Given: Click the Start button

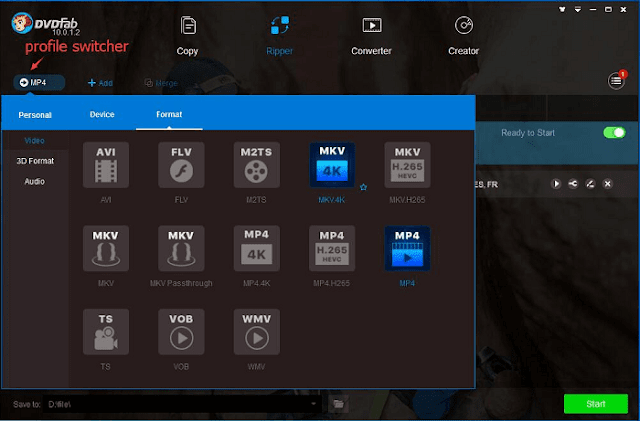Looking at the screenshot, I should click(x=596, y=404).
